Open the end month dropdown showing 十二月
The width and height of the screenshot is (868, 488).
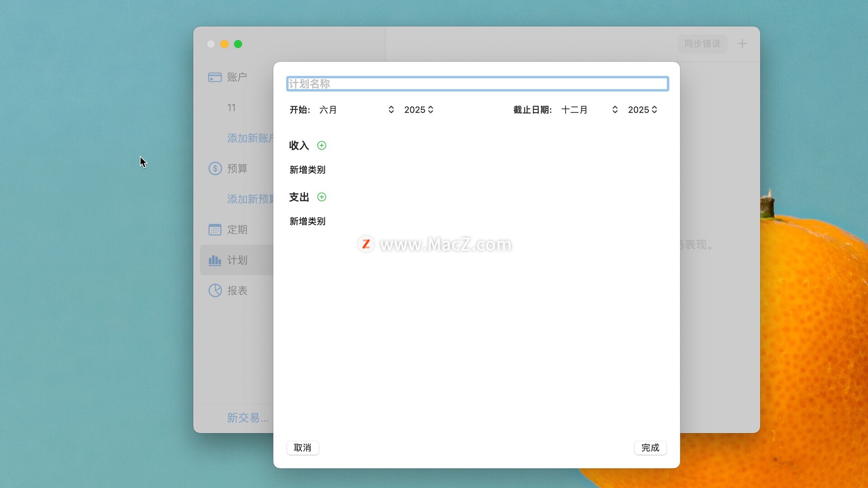[590, 110]
